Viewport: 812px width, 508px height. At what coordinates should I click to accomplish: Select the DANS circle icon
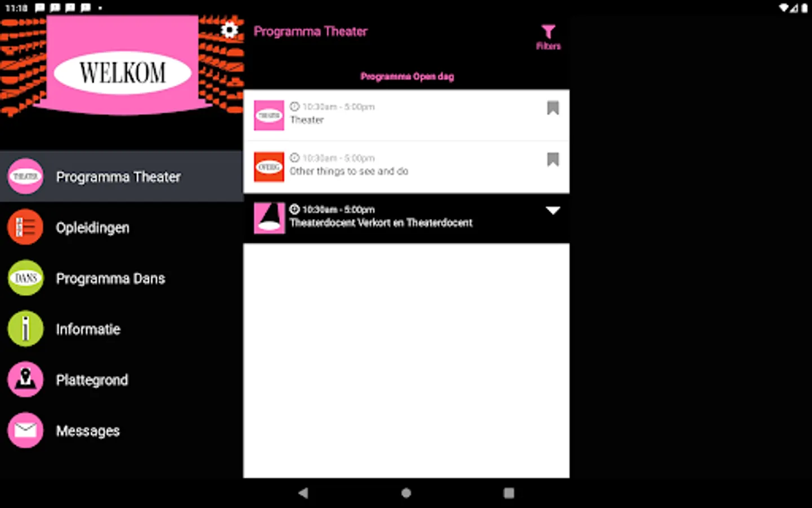click(x=25, y=278)
